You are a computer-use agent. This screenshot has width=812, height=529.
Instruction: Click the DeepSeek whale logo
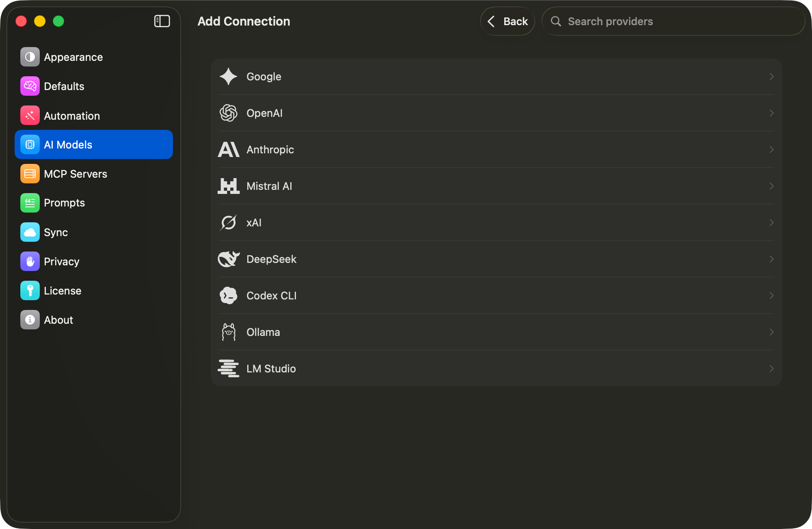coord(229,259)
